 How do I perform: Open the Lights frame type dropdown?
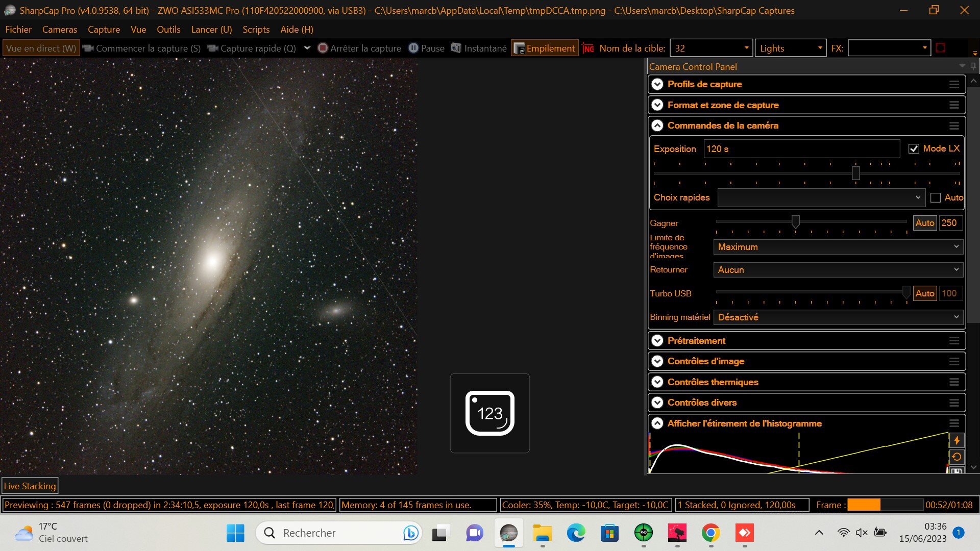pos(790,48)
